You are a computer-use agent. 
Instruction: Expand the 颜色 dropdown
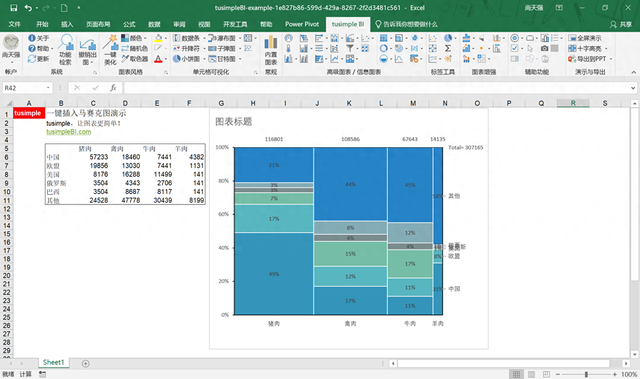click(145, 38)
